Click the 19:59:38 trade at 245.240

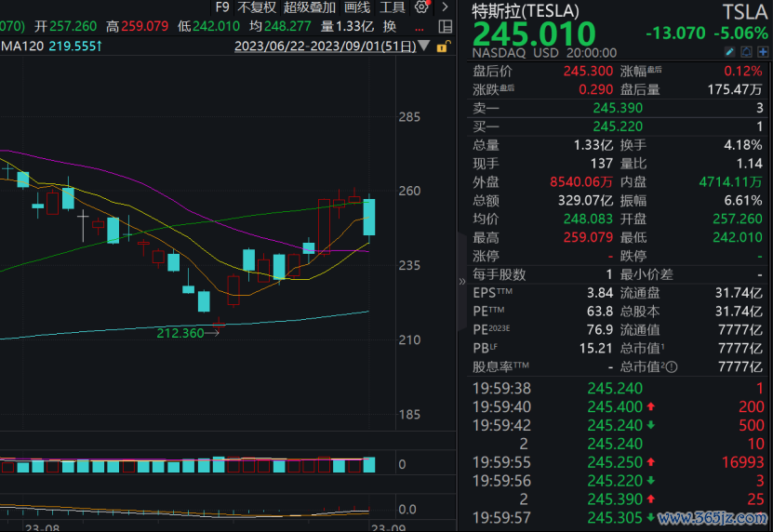[619, 389]
